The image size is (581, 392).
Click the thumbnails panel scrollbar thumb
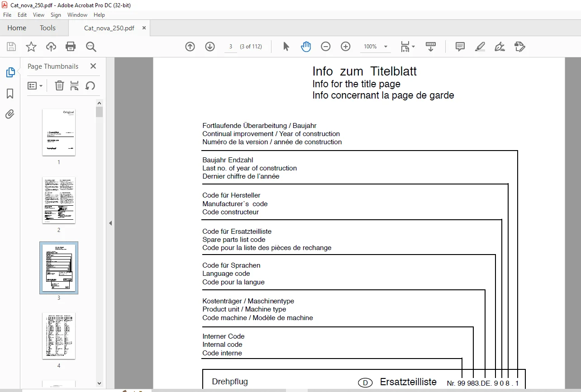[x=100, y=112]
